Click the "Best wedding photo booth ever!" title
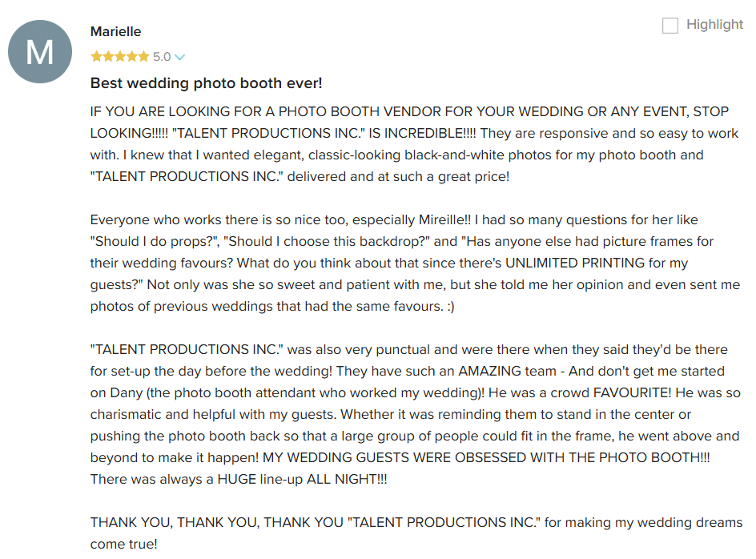The image size is (756, 559). click(x=206, y=83)
